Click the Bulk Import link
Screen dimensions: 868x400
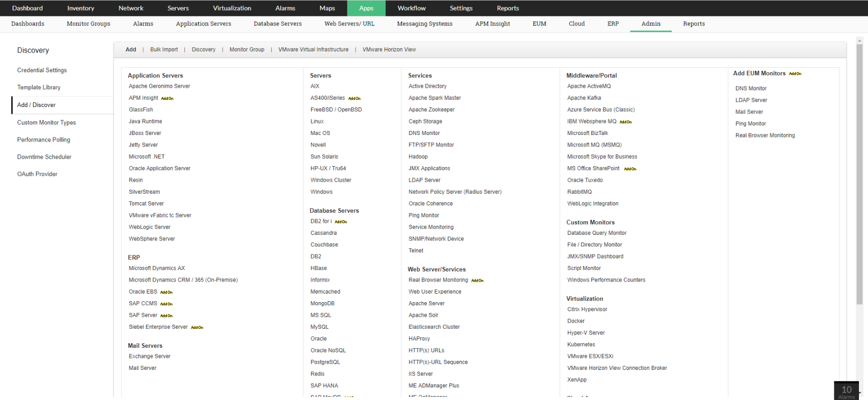pyautogui.click(x=164, y=50)
